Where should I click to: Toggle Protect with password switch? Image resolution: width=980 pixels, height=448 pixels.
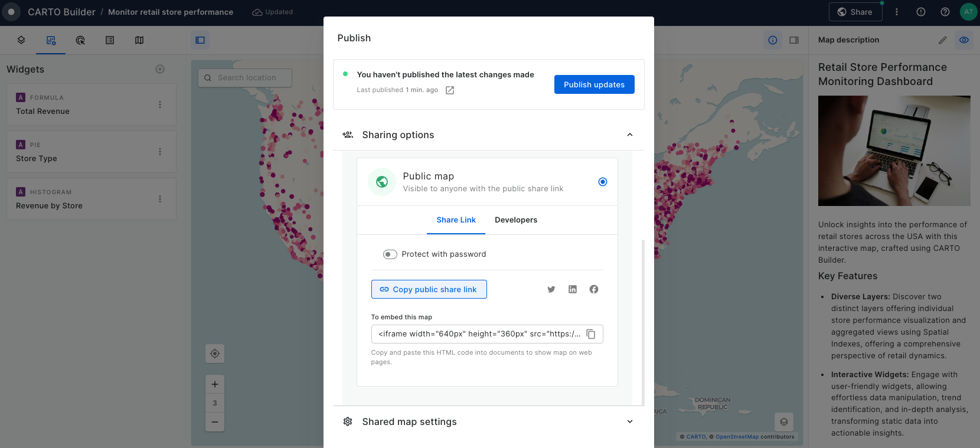[390, 254]
